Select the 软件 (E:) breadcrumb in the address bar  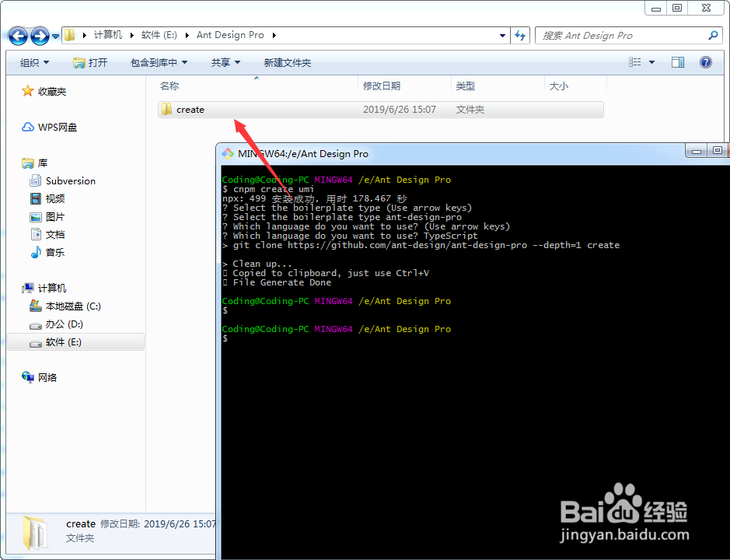pyautogui.click(x=159, y=35)
